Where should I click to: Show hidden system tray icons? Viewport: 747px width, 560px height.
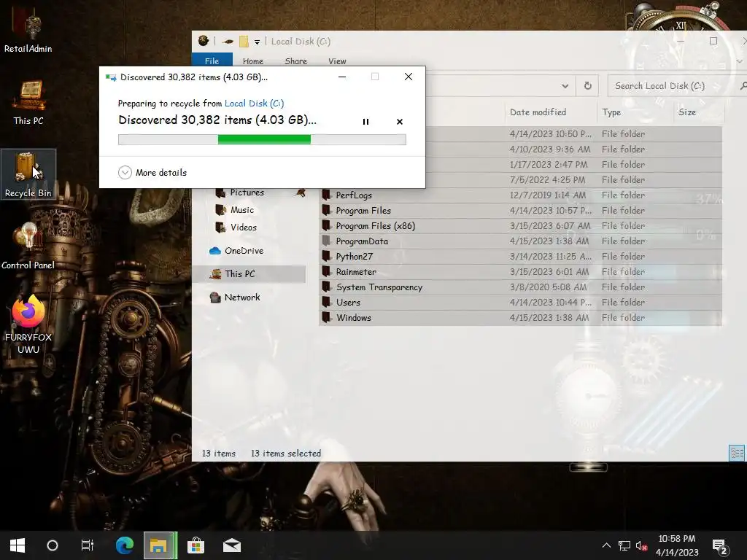[x=606, y=545]
